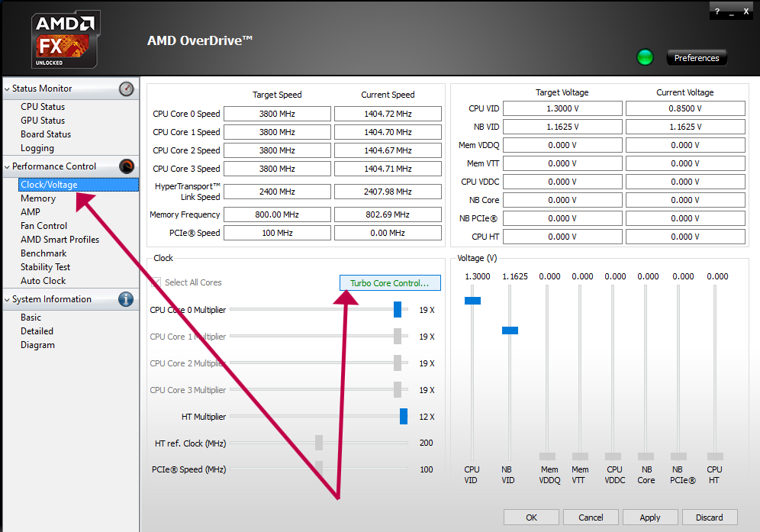Open Turbo Core Control settings
The width and height of the screenshot is (760, 532).
[390, 283]
